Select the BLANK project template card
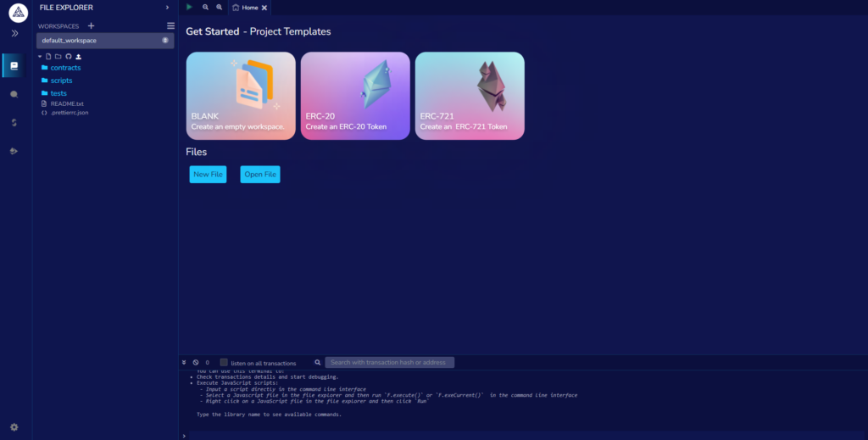This screenshot has height=440, width=868. tap(241, 96)
